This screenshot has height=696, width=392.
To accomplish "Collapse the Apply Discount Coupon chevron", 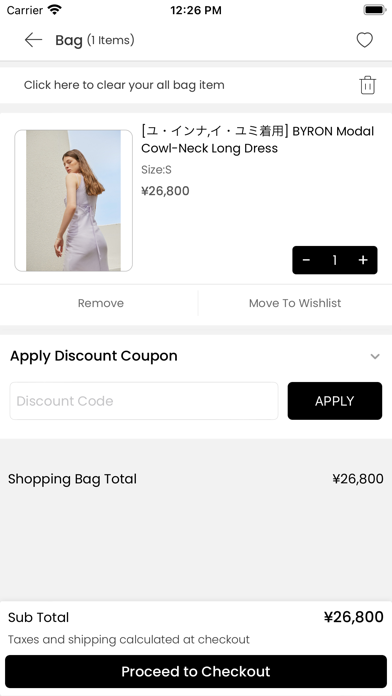I will 375,356.
